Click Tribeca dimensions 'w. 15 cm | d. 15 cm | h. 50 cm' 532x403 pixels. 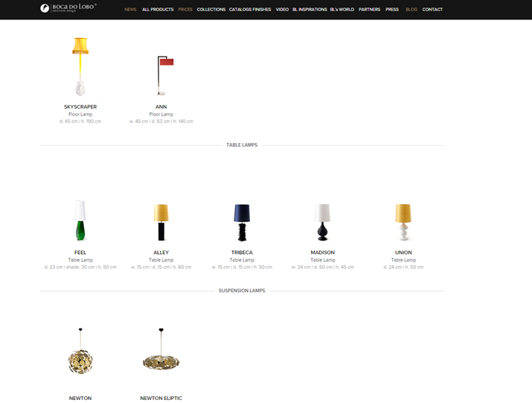(x=242, y=267)
